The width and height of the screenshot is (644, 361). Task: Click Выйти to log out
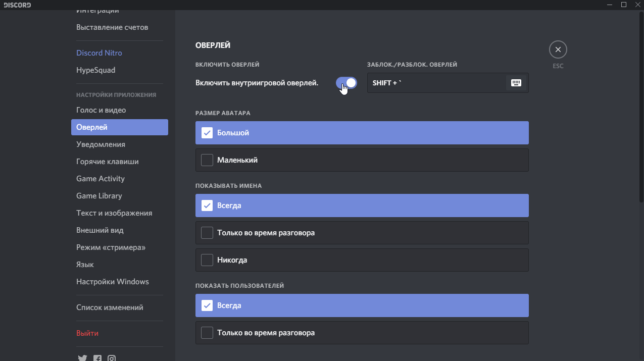[x=87, y=333]
